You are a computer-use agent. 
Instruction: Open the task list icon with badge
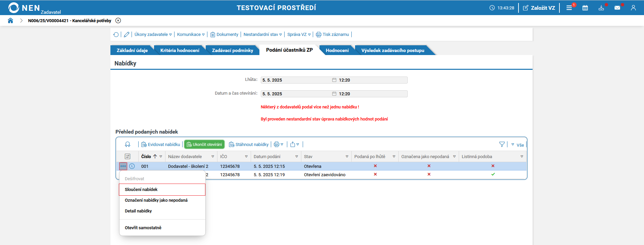[569, 8]
